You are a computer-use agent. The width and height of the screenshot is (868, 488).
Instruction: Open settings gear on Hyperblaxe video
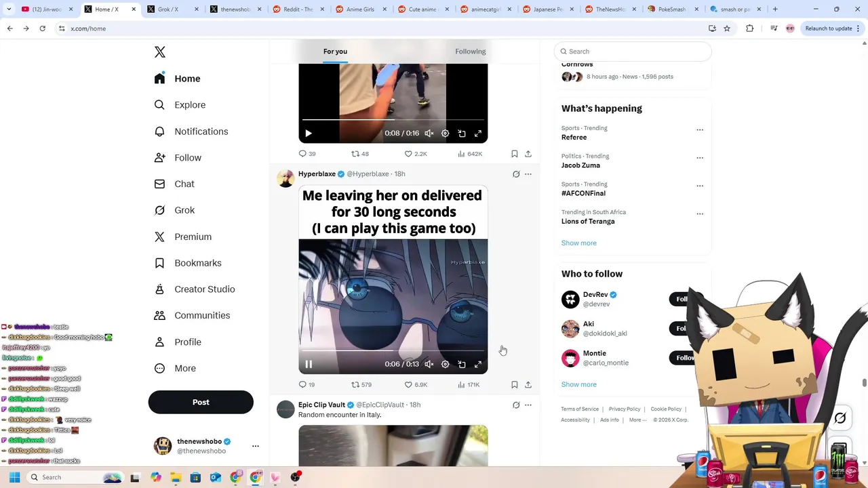(446, 364)
